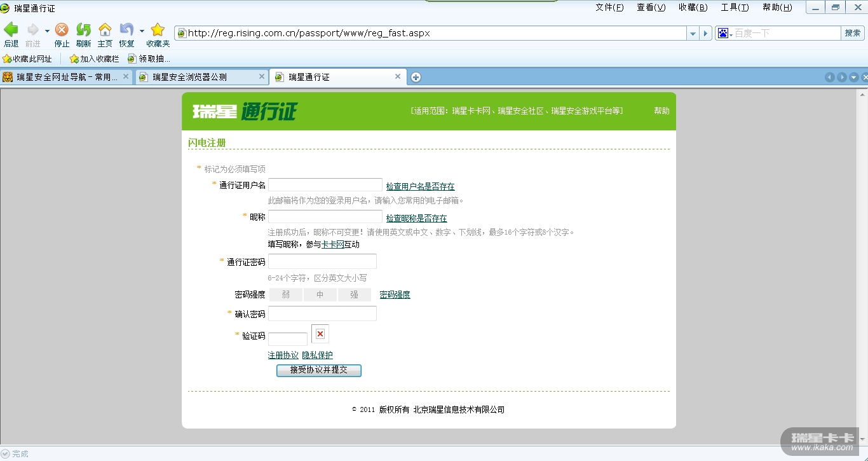Refresh the page using 刷新 icon
Viewport: 868px width, 461px height.
click(83, 30)
